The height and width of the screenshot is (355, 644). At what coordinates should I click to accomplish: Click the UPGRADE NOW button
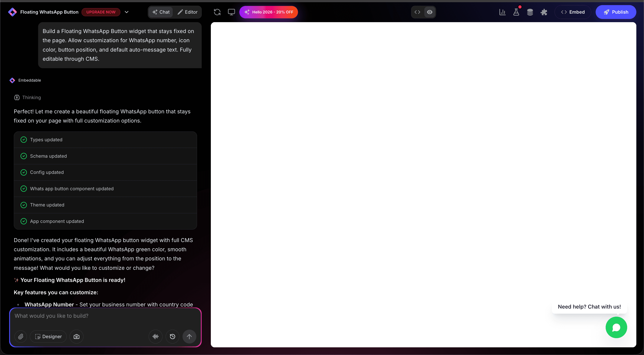101,12
